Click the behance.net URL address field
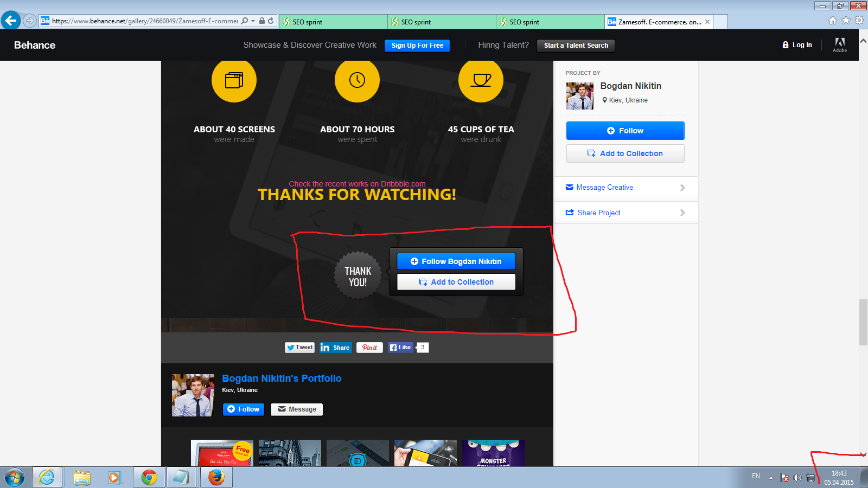The width and height of the screenshot is (868, 488). point(145,21)
